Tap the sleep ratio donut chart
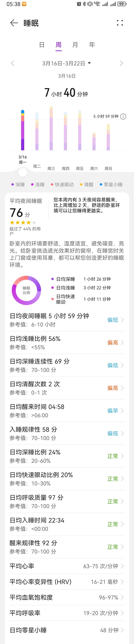The height and width of the screenshot is (644, 134). 27,290
